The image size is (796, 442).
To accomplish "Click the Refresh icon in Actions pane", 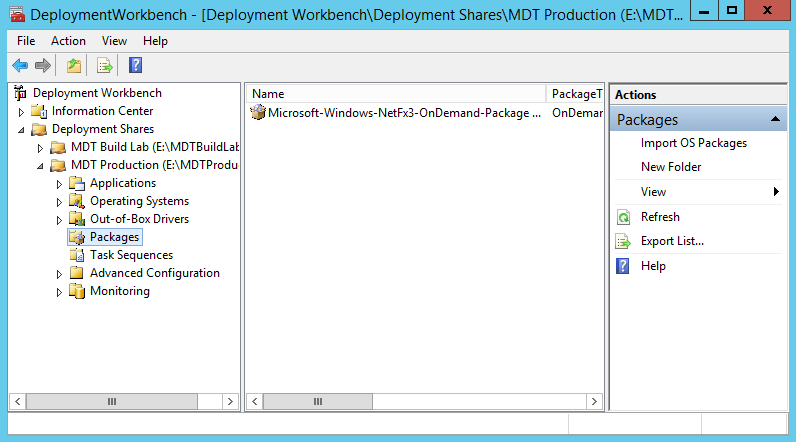I will pos(623,217).
